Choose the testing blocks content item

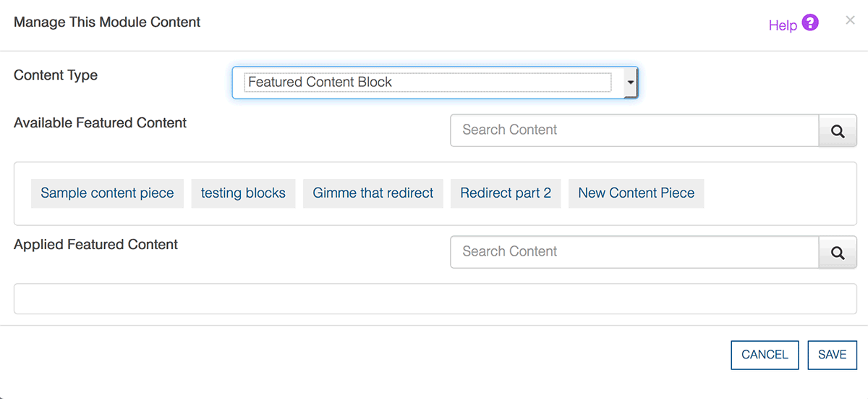243,193
